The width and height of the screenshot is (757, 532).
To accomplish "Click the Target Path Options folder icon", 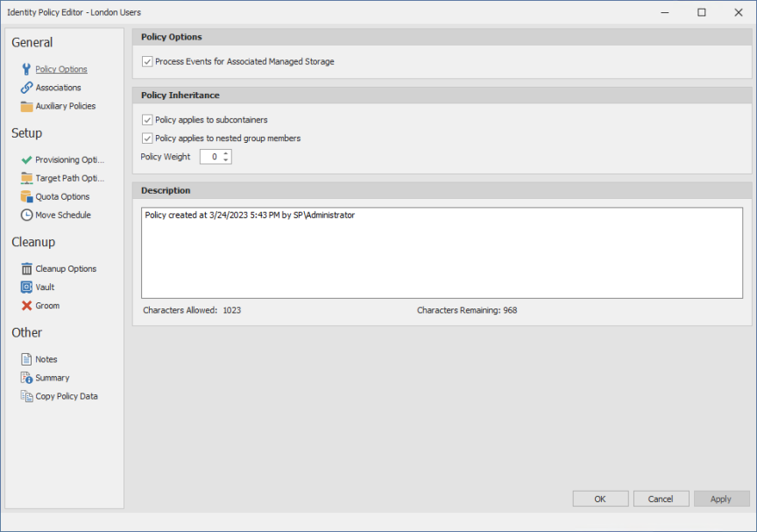I will [x=26, y=178].
